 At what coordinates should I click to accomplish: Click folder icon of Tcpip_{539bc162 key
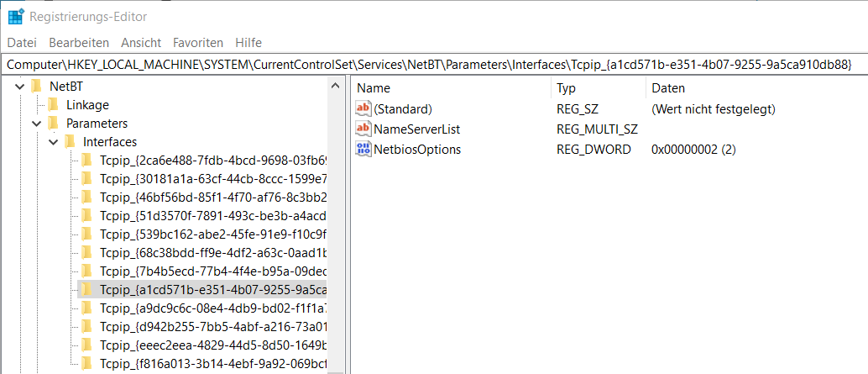pos(86,234)
